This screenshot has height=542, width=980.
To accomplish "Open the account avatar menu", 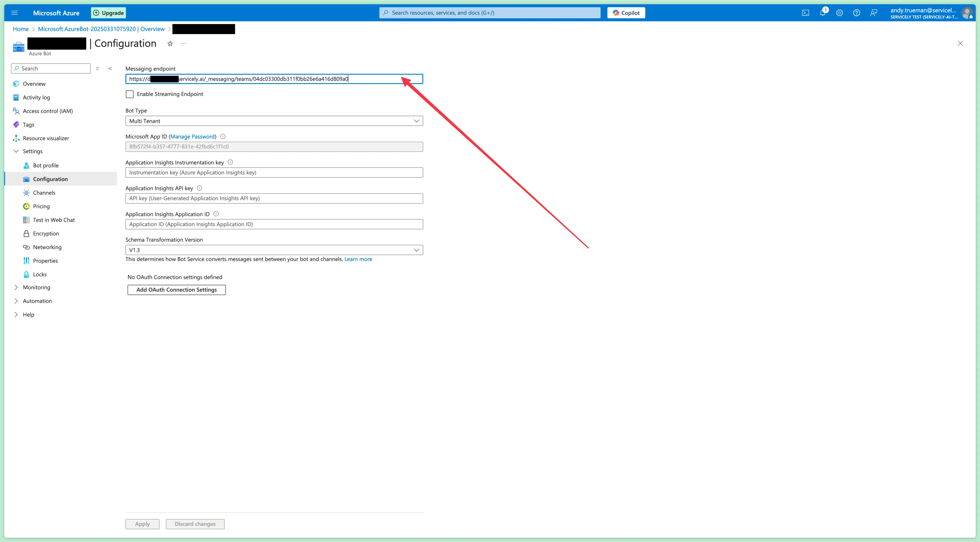I will 967,13.
